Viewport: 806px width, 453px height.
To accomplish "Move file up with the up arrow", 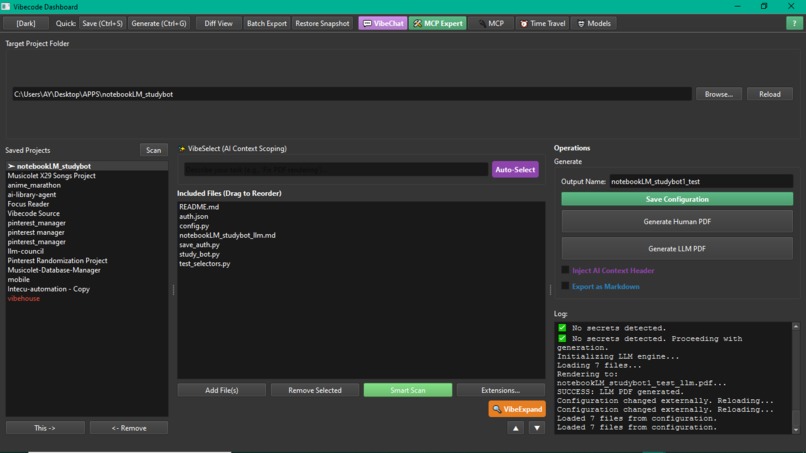I will click(x=516, y=428).
